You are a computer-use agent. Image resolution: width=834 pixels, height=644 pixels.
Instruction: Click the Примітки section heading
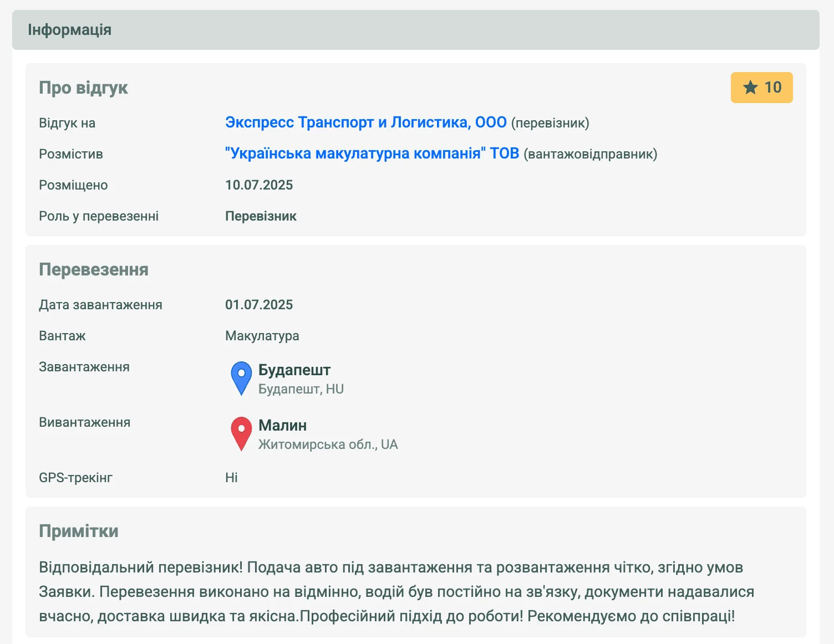(x=79, y=531)
